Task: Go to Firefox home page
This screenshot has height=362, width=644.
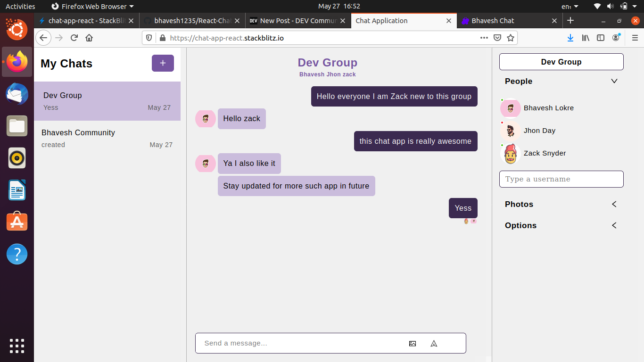Action: pyautogui.click(x=89, y=38)
